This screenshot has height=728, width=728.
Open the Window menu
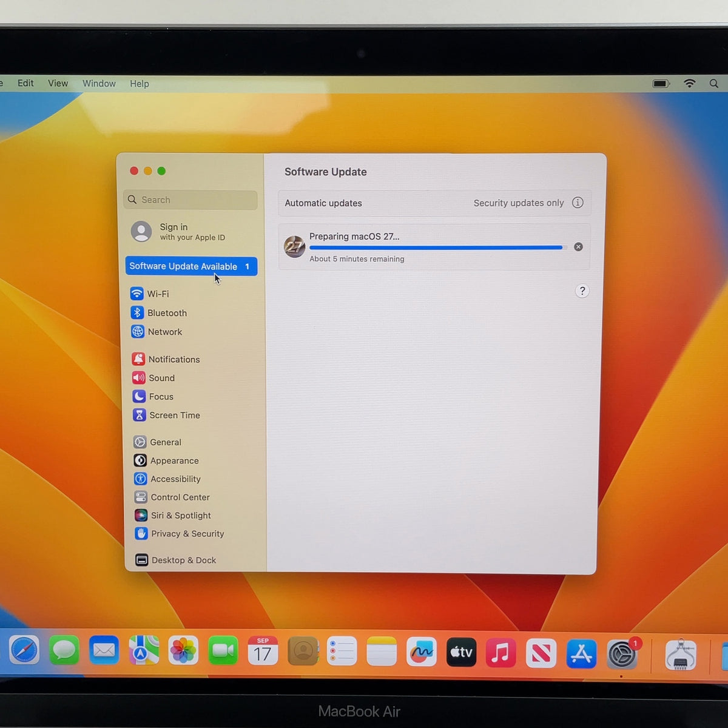(x=99, y=83)
